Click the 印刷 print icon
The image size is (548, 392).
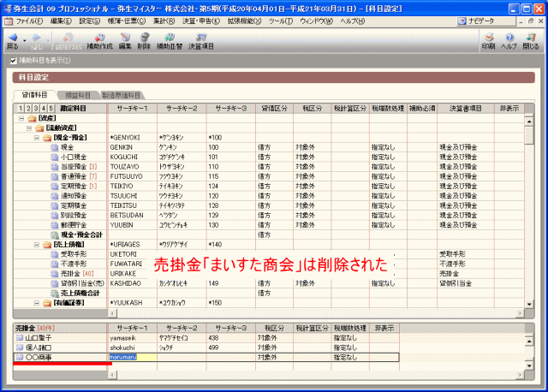489,40
